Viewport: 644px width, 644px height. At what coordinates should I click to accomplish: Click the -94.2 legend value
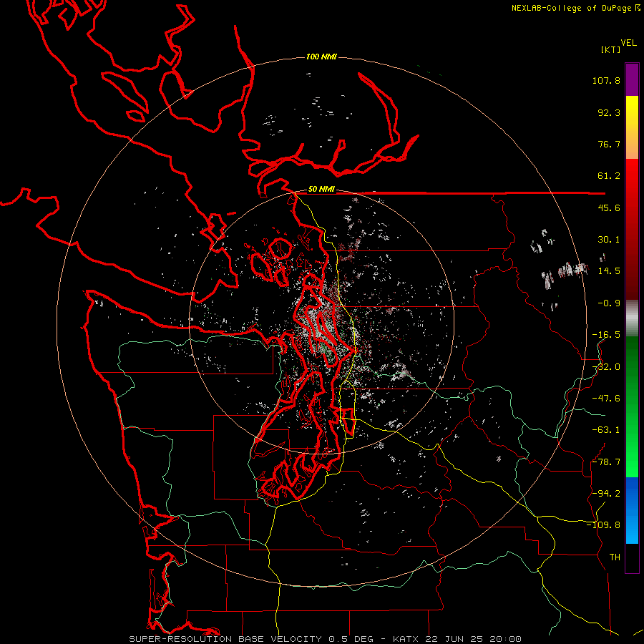pyautogui.click(x=606, y=494)
